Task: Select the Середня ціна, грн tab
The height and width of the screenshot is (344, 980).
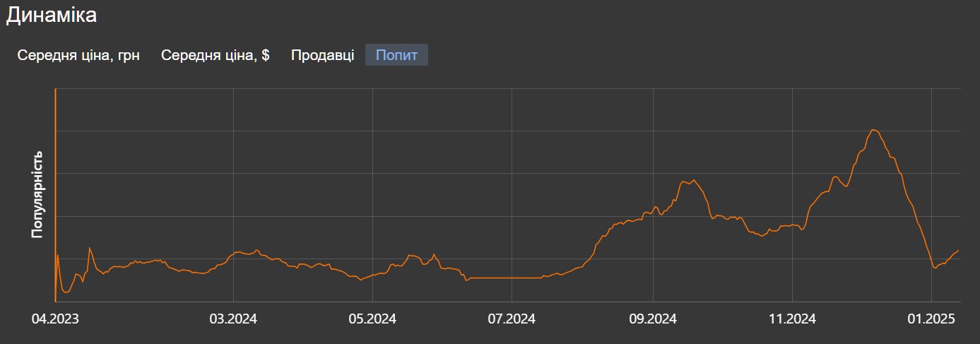Action: [78, 55]
